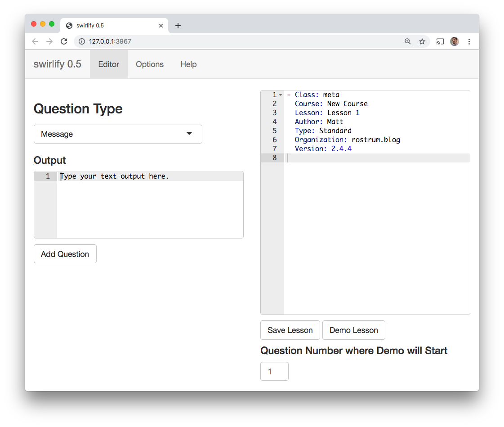Open the Help tab
Image resolution: width=504 pixels, height=427 pixels.
[x=188, y=64]
